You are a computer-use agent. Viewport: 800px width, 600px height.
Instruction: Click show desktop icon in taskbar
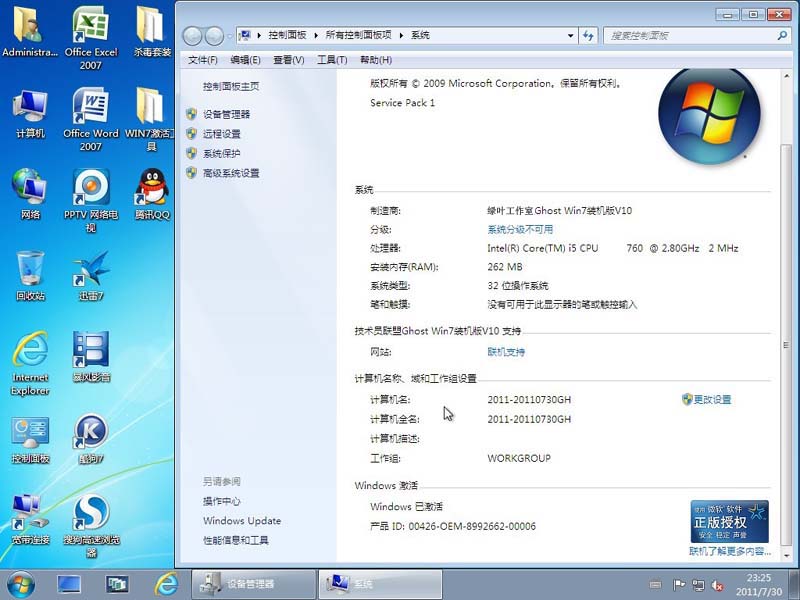click(x=69, y=585)
